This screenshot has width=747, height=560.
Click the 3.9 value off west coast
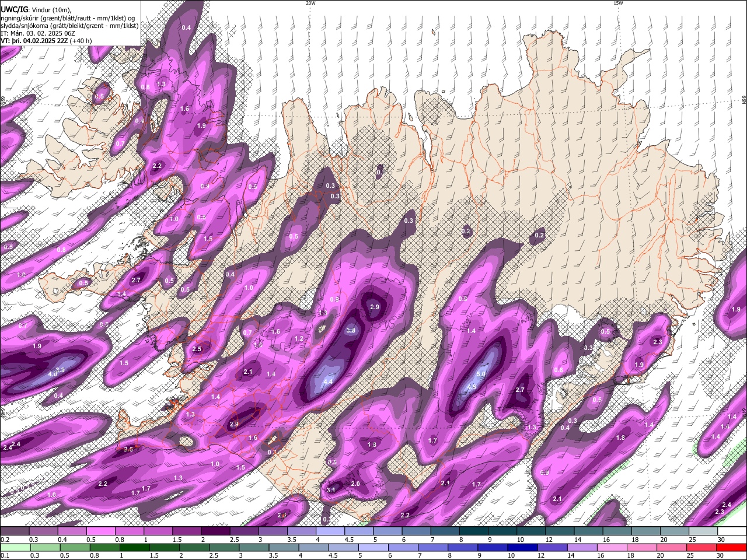pos(60,370)
